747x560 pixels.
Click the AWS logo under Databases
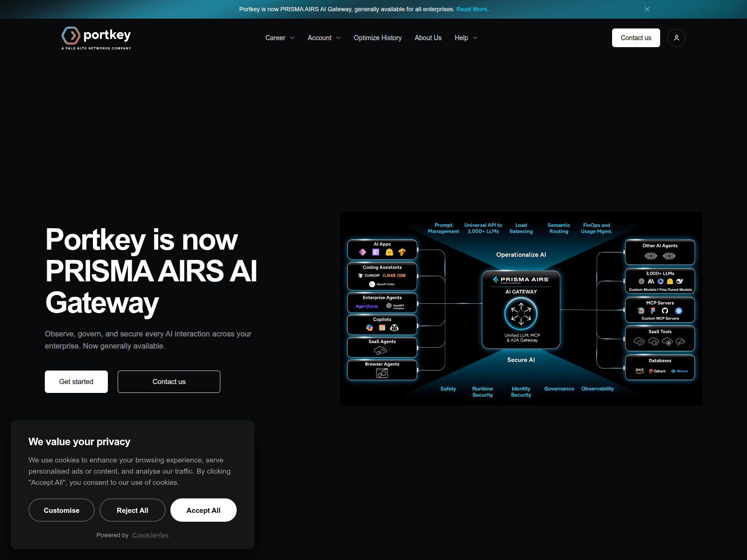click(640, 371)
